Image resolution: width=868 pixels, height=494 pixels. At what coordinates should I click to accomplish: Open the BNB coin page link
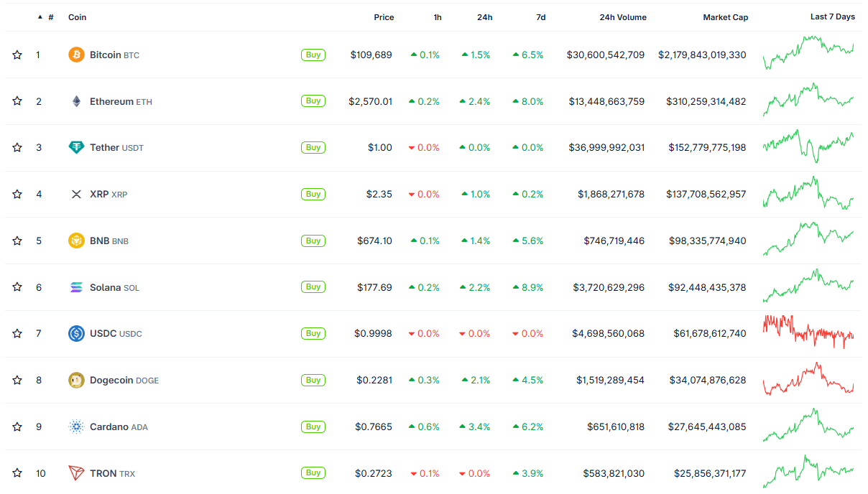pos(109,241)
